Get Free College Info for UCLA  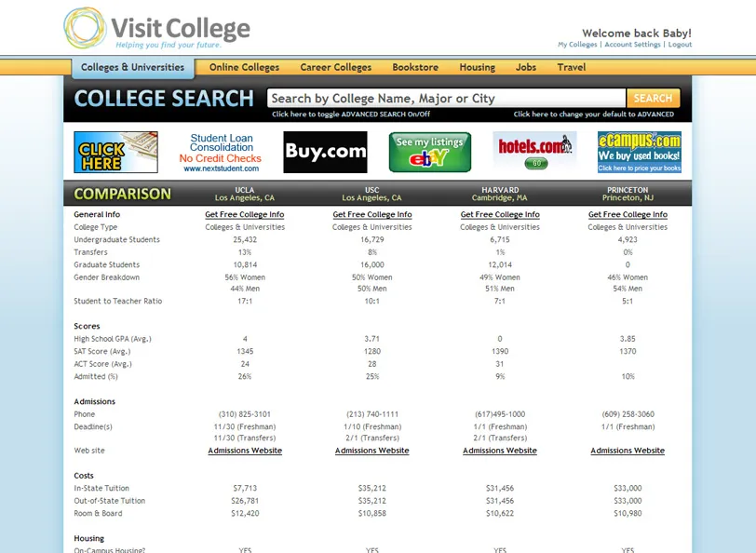click(x=245, y=214)
